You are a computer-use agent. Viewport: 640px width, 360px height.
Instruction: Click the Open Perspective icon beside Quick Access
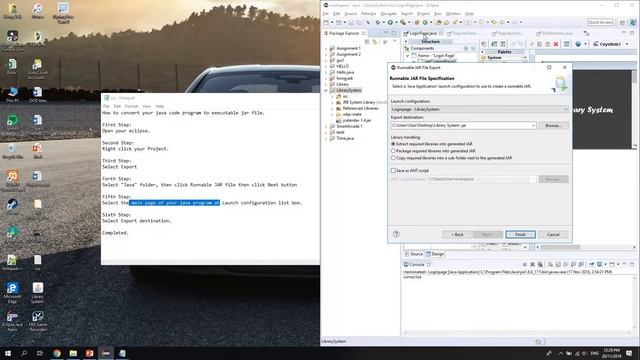622,22
